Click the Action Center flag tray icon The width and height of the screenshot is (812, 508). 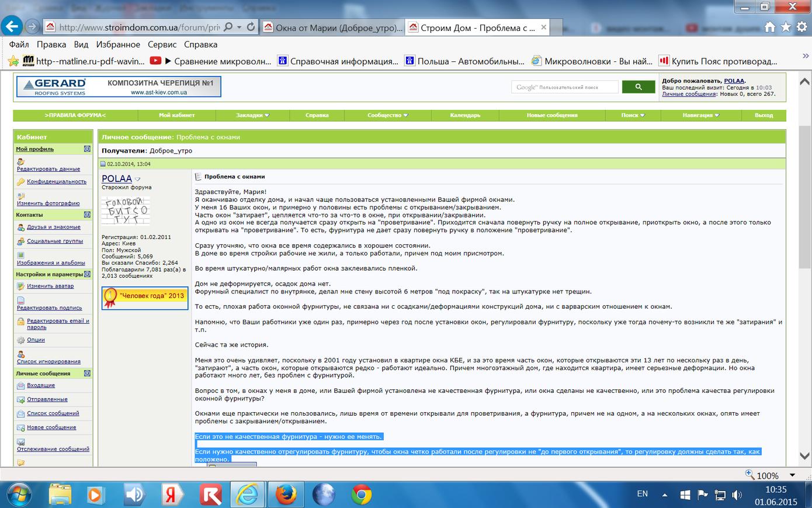coord(703,495)
